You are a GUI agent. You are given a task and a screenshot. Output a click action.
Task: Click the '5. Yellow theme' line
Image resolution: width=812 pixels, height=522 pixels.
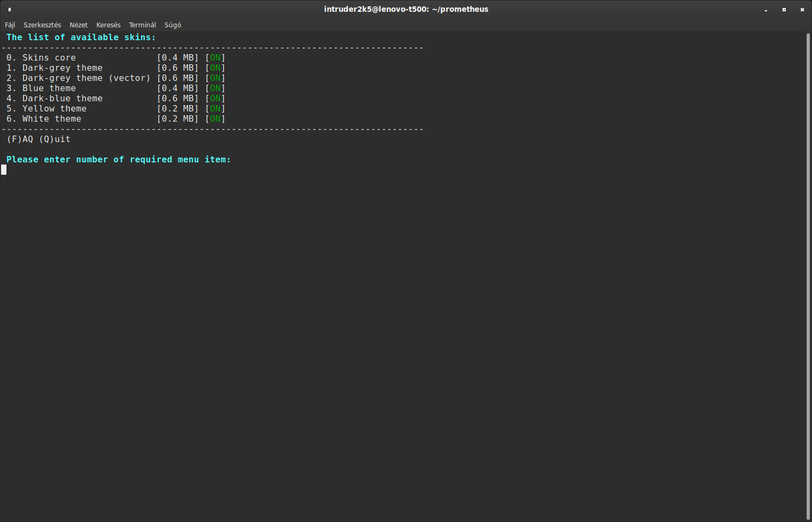click(x=116, y=109)
